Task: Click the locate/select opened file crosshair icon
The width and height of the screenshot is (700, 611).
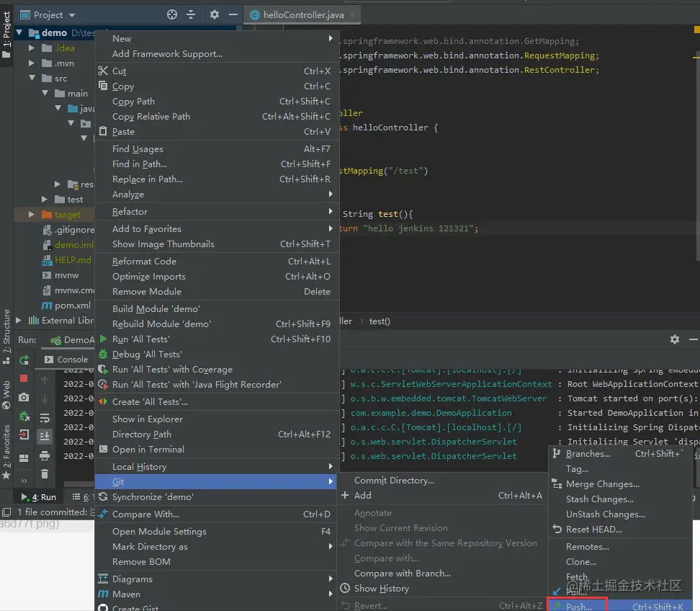Action: coord(171,14)
